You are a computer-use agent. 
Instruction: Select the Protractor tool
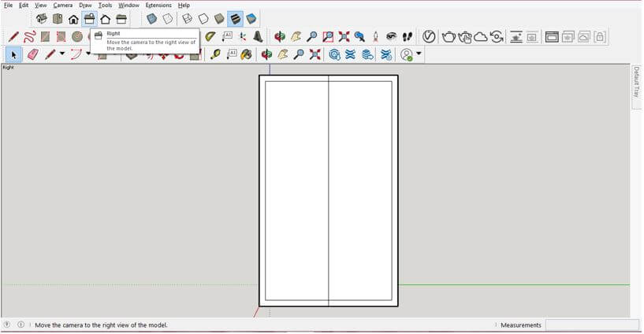[210, 37]
